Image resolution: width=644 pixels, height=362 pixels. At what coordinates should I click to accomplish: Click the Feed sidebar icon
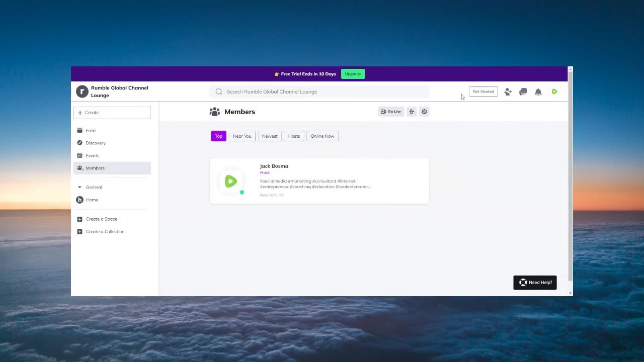[79, 130]
